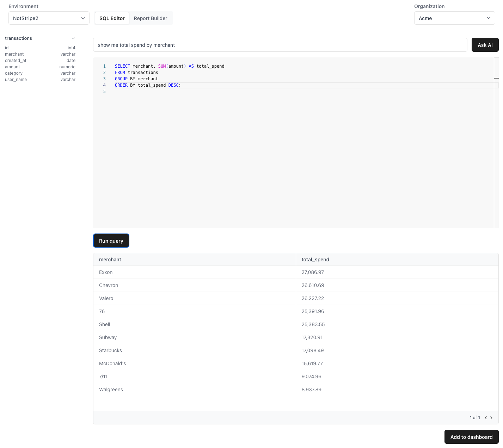The width and height of the screenshot is (503, 448).
Task: Select the 76 merchant cell
Action: point(195,311)
